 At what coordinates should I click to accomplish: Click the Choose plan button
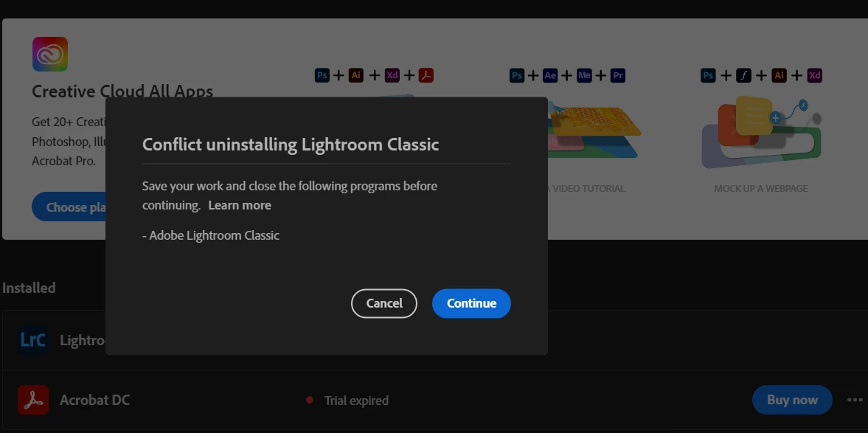pos(69,207)
